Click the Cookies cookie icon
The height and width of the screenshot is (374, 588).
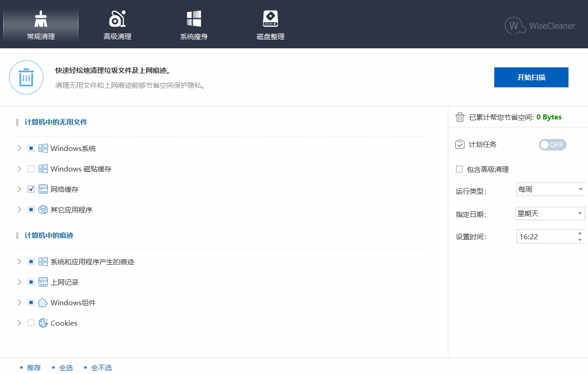pyautogui.click(x=43, y=323)
